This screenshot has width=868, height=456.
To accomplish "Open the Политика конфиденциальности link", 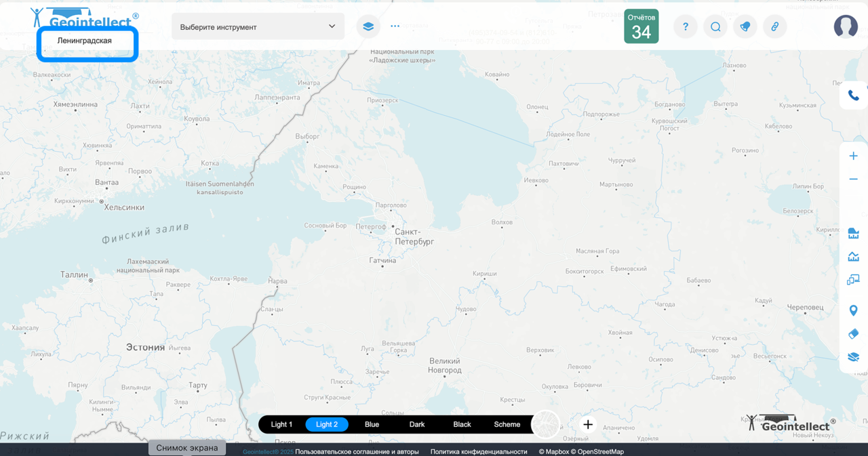I will pyautogui.click(x=478, y=451).
